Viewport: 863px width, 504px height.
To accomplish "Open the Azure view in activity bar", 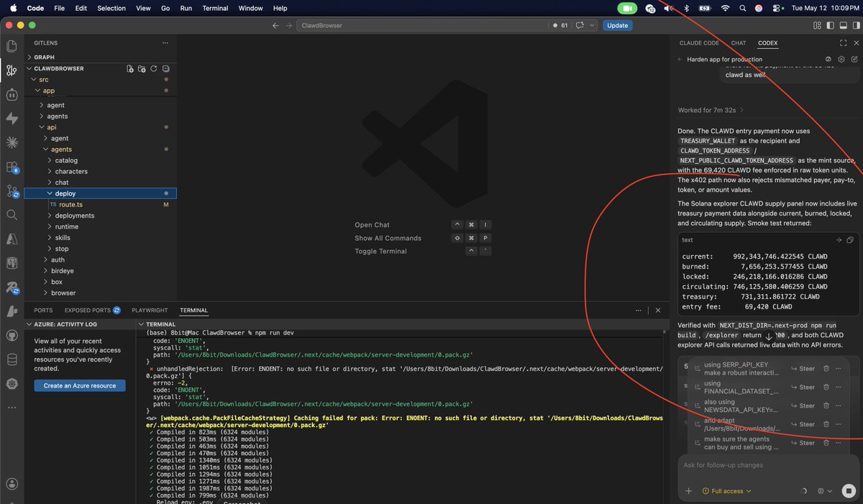I will (12, 239).
